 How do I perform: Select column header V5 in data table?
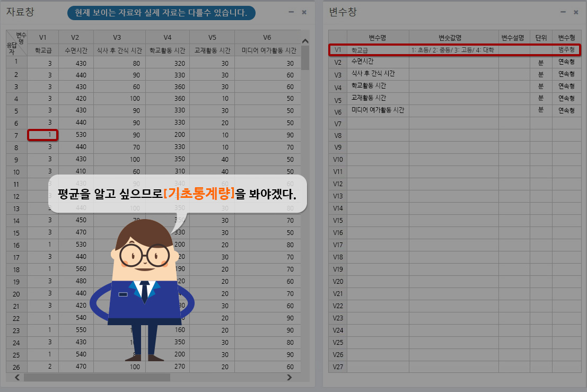[x=212, y=38]
